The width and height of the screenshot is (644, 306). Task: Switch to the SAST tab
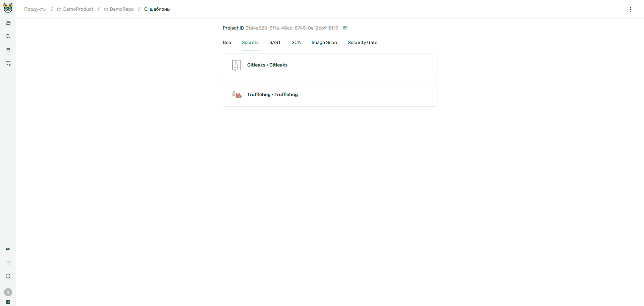coord(275,43)
